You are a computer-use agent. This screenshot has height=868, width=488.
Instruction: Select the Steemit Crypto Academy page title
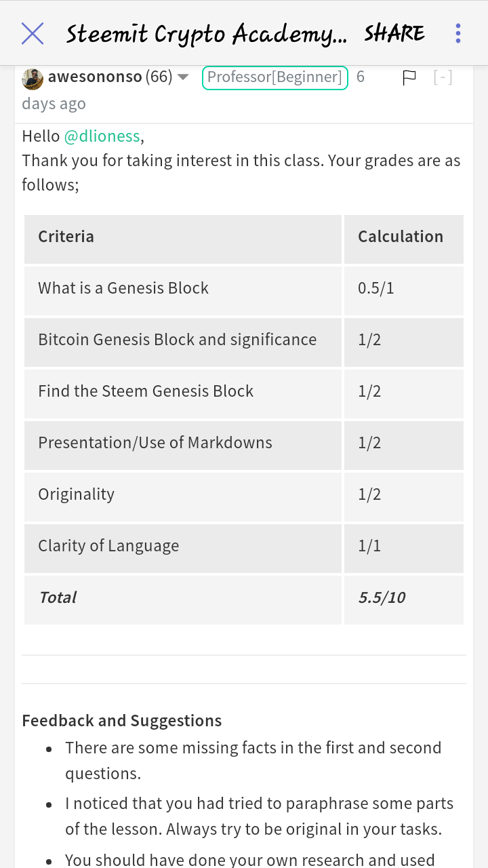click(x=206, y=33)
